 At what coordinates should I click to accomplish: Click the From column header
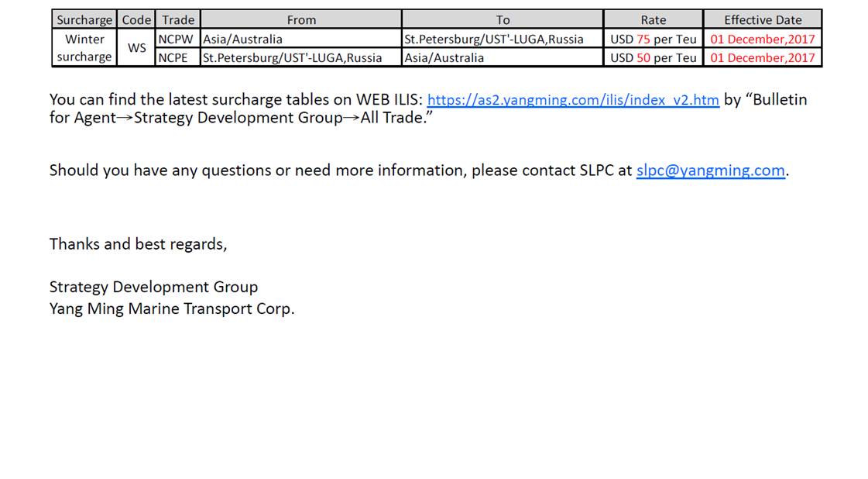(x=301, y=20)
